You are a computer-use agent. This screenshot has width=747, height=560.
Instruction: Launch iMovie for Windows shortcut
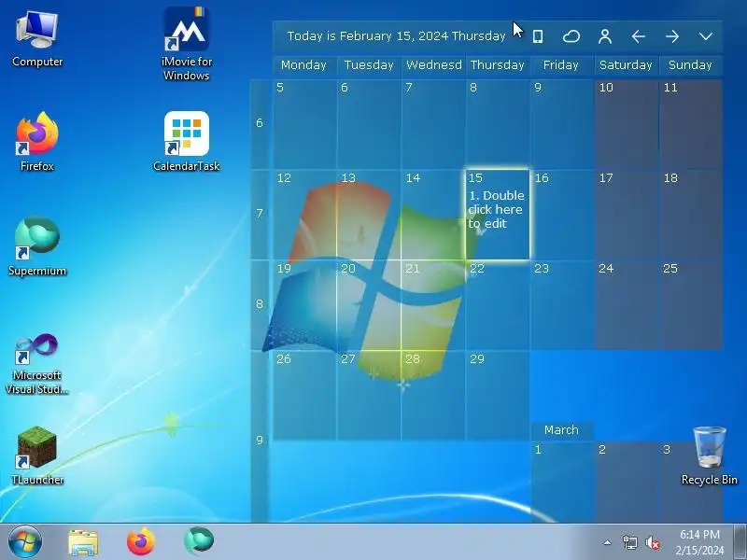click(x=186, y=44)
